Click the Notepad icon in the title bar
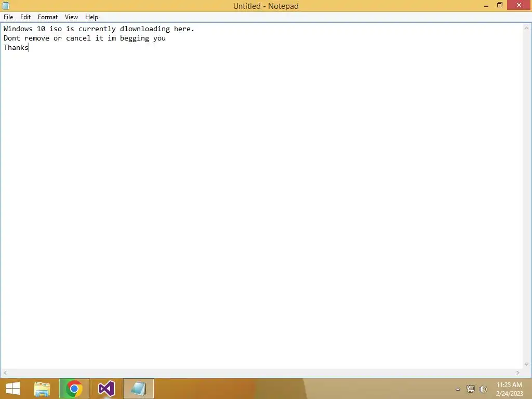 coord(6,6)
